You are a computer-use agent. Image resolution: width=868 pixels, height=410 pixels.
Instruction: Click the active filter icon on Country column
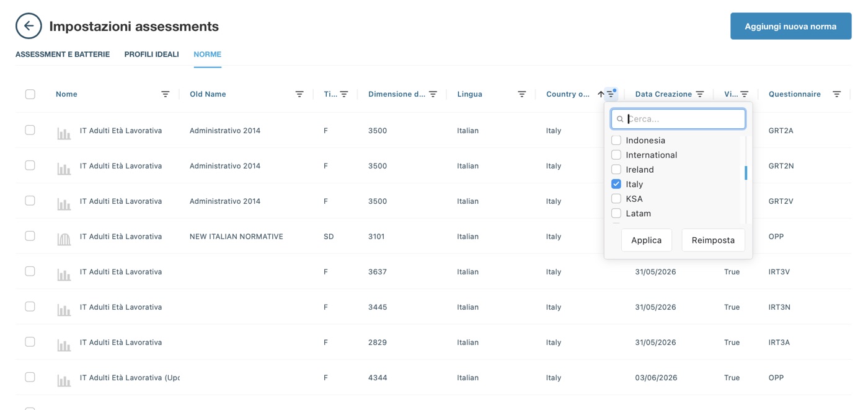point(611,94)
